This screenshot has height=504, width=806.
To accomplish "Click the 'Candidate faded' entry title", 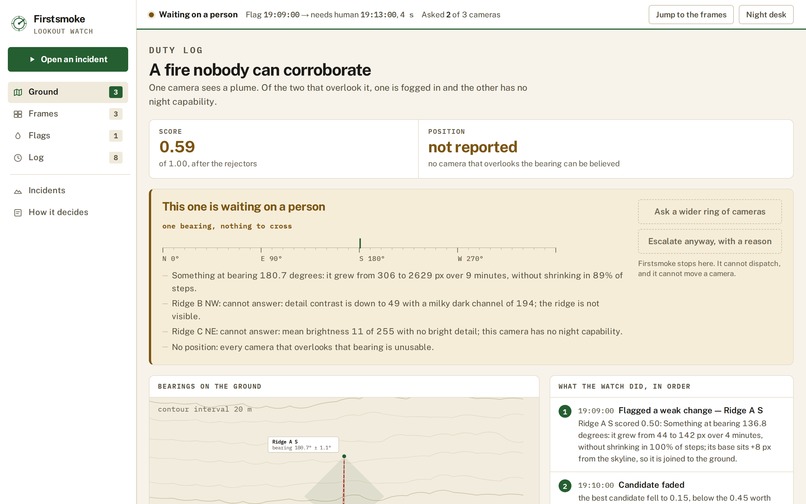I will (651, 485).
